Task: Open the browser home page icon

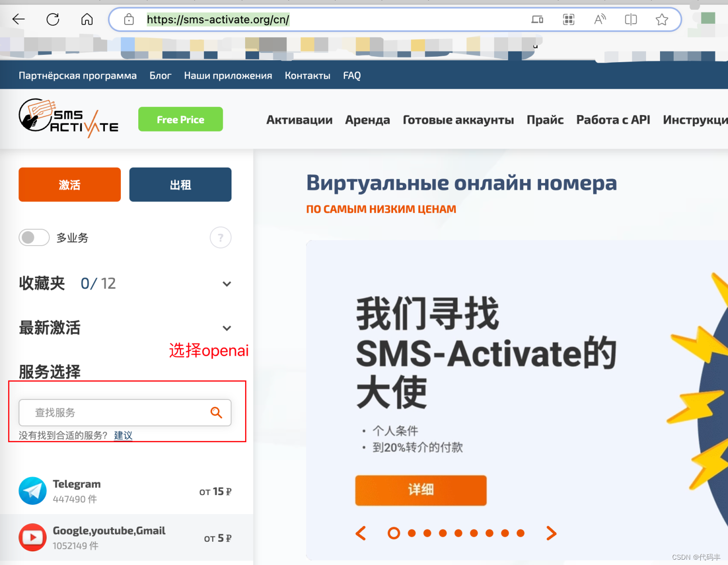Action: 87,19
